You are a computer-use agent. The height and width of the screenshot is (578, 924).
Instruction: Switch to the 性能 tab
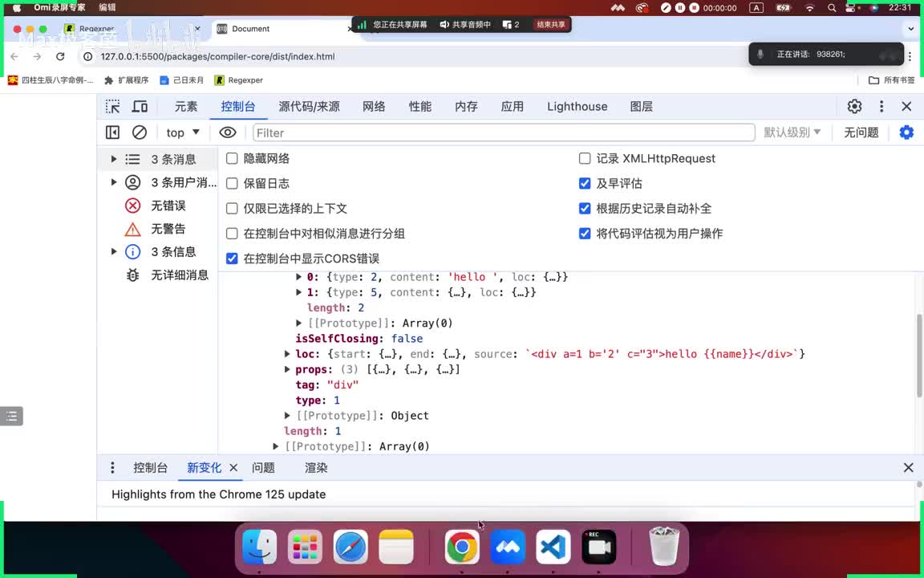pyautogui.click(x=420, y=107)
